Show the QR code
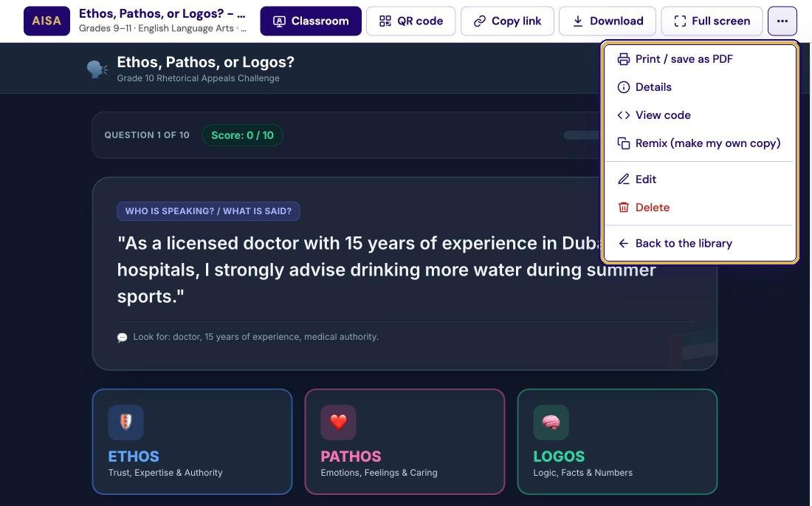 pyautogui.click(x=410, y=21)
